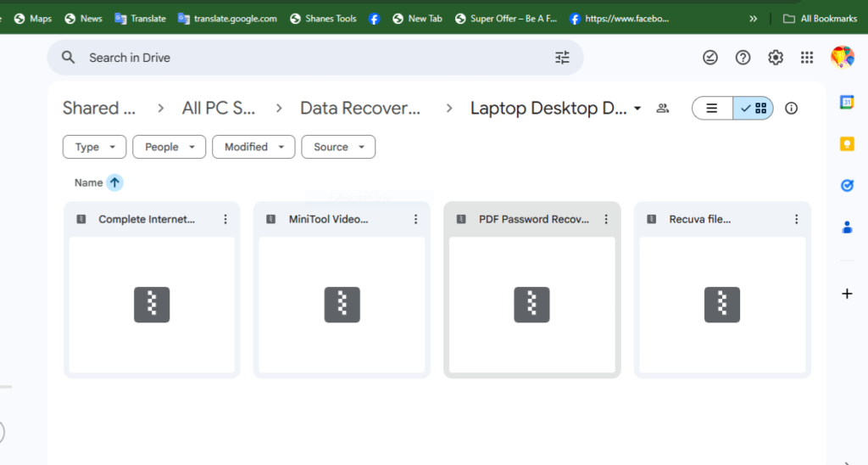
Task: Open the Settings gear icon
Action: (775, 58)
